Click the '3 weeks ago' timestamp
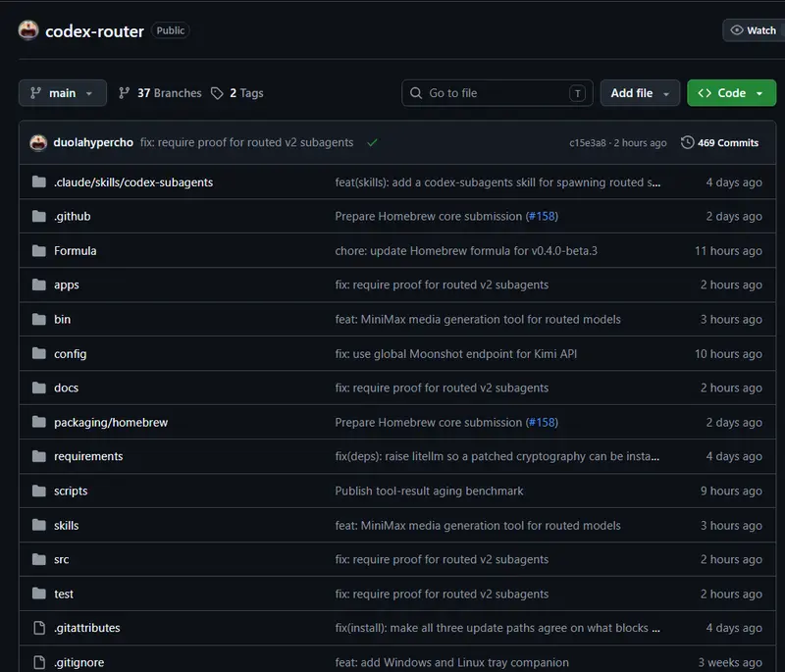The image size is (785, 672). [x=730, y=662]
